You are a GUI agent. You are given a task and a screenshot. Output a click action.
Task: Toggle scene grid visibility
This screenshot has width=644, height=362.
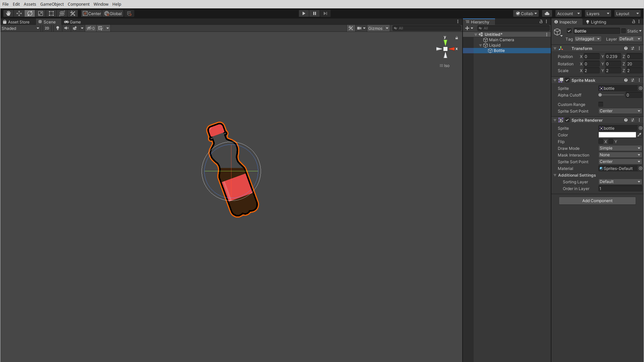[100, 28]
